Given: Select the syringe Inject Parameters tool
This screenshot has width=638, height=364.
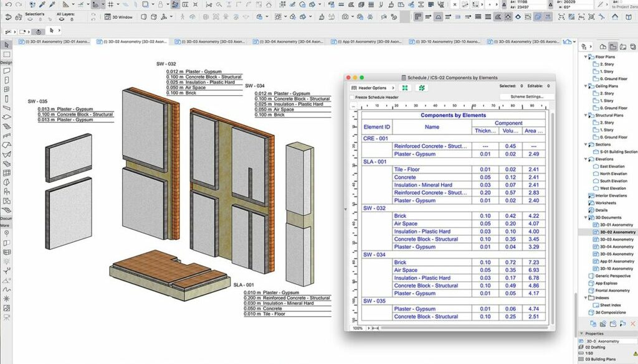Looking at the screenshot, I should click(52, 5).
